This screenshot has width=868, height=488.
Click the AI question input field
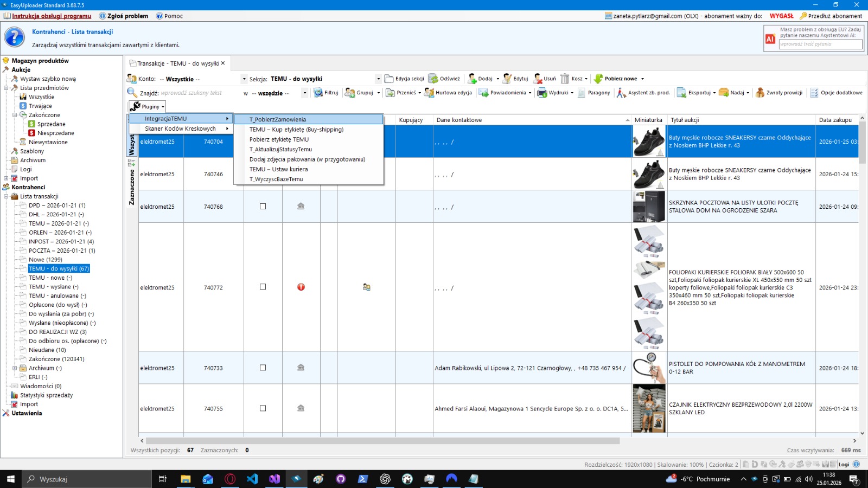pos(820,44)
